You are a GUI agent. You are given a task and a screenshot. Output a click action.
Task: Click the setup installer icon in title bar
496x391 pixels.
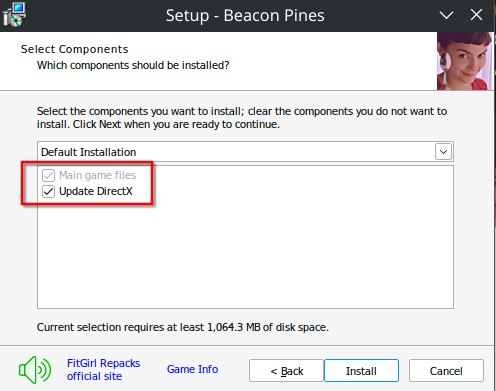[14, 14]
